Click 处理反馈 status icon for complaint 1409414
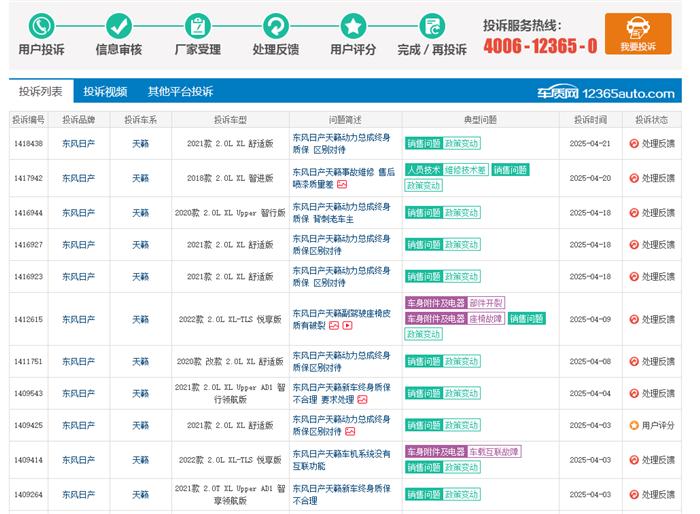The width and height of the screenshot is (700, 514). 634,460
